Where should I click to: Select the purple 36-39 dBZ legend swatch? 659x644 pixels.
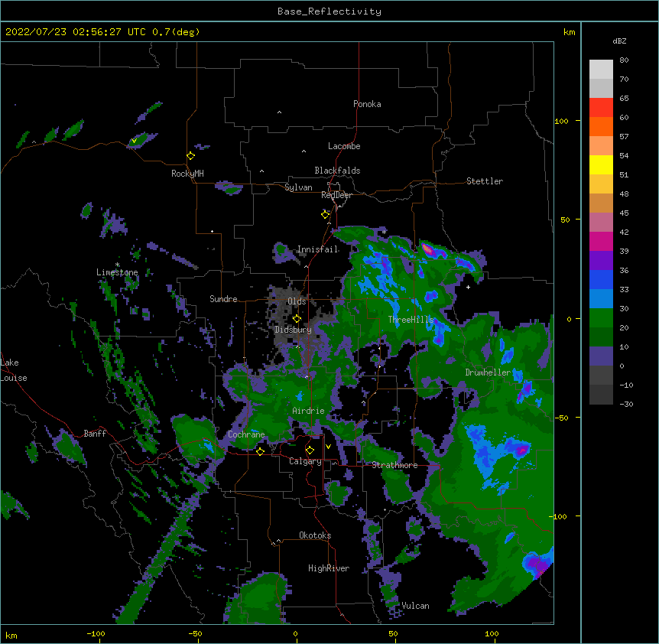(x=601, y=261)
